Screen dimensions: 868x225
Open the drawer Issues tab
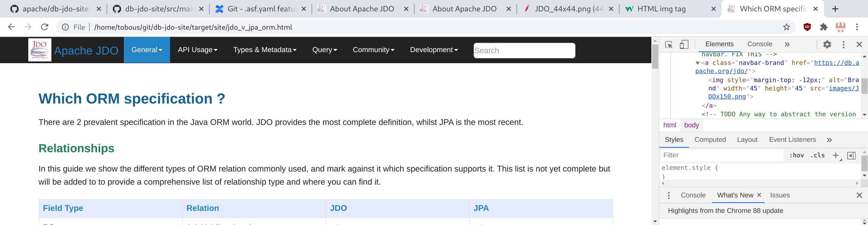(780, 195)
